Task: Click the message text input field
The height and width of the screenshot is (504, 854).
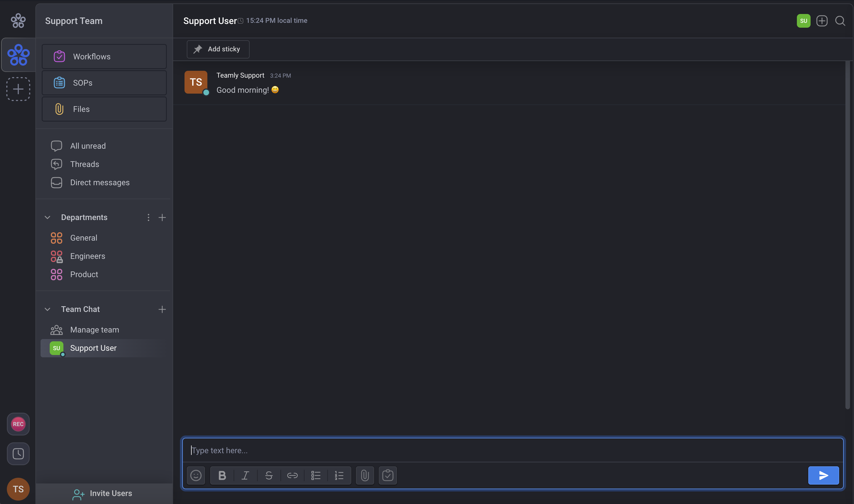Action: (x=510, y=450)
